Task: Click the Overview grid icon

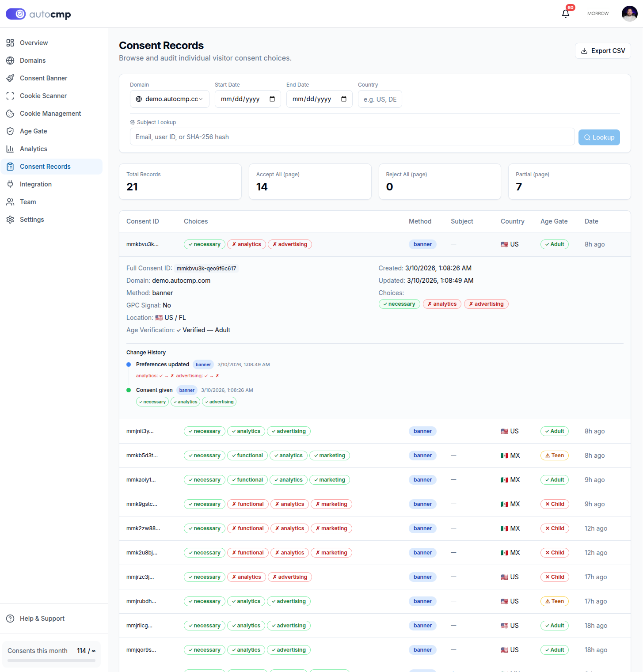Action: point(10,43)
